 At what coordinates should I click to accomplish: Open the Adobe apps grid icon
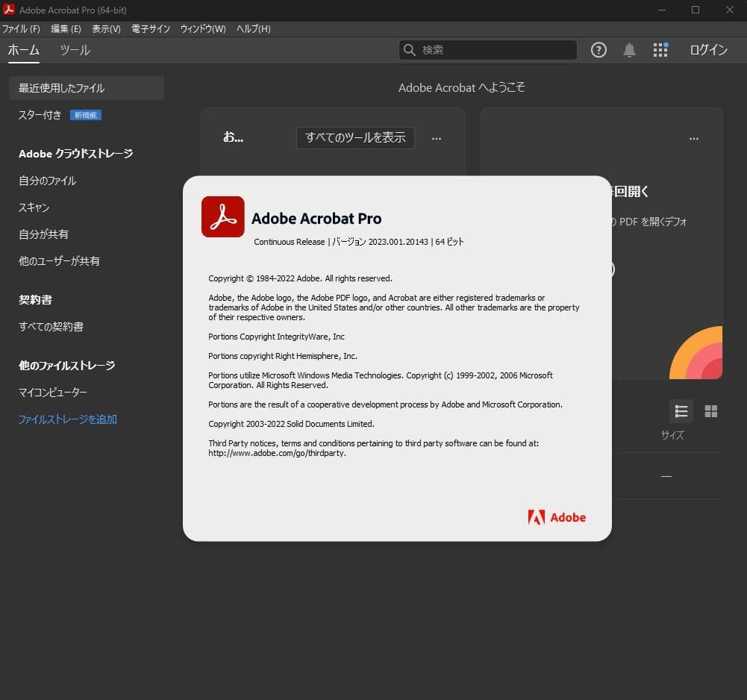pos(660,50)
